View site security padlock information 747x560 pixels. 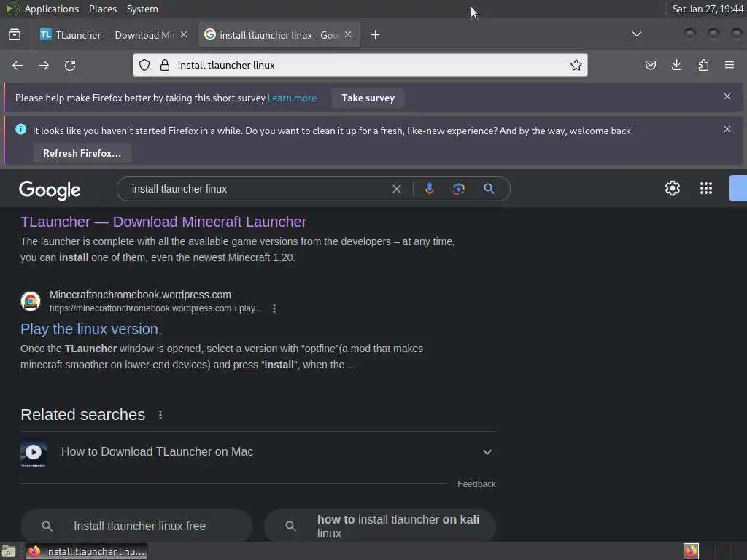(165, 65)
